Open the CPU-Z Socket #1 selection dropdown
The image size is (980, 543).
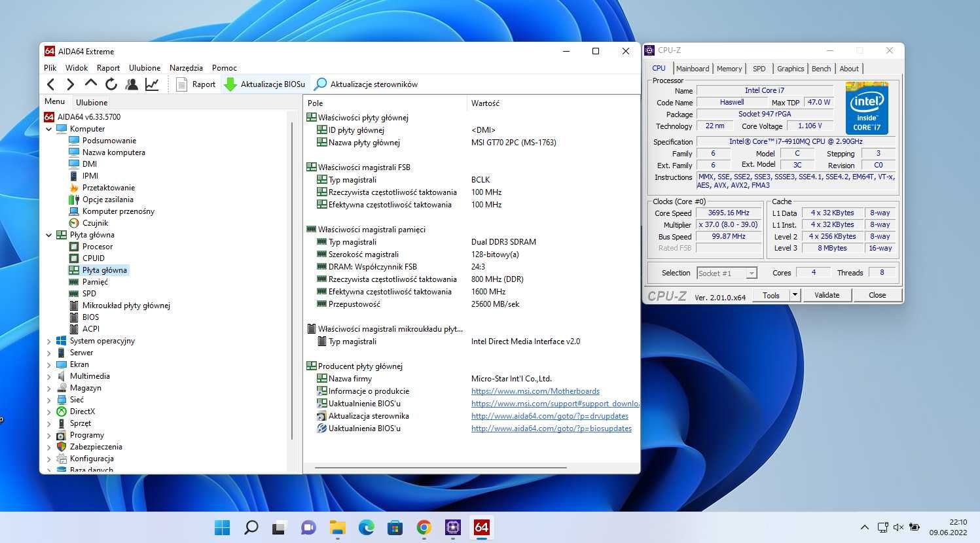727,273
